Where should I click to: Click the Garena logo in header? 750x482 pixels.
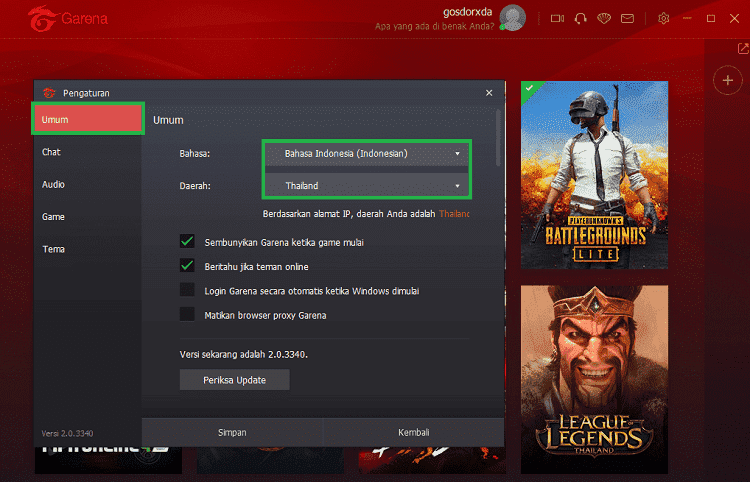[x=67, y=19]
